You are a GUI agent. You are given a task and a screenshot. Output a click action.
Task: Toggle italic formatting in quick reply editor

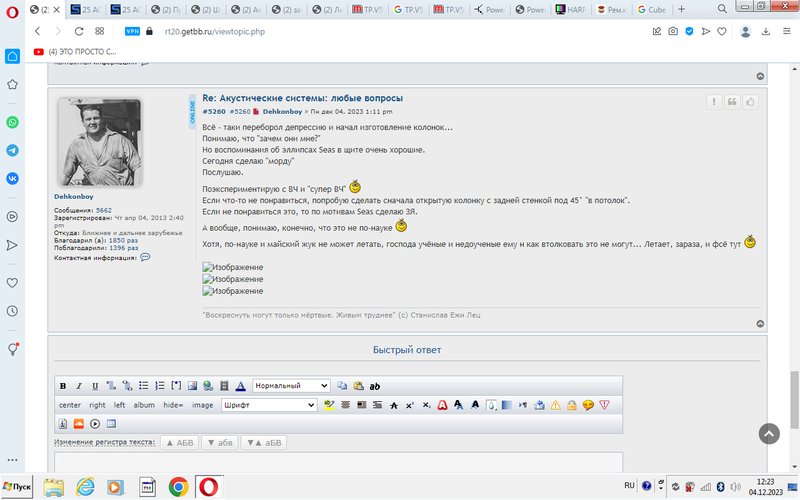point(79,386)
